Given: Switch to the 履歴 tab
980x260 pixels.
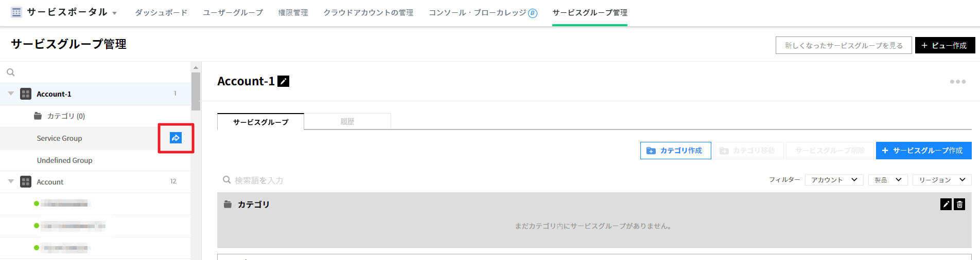Looking at the screenshot, I should click(347, 122).
